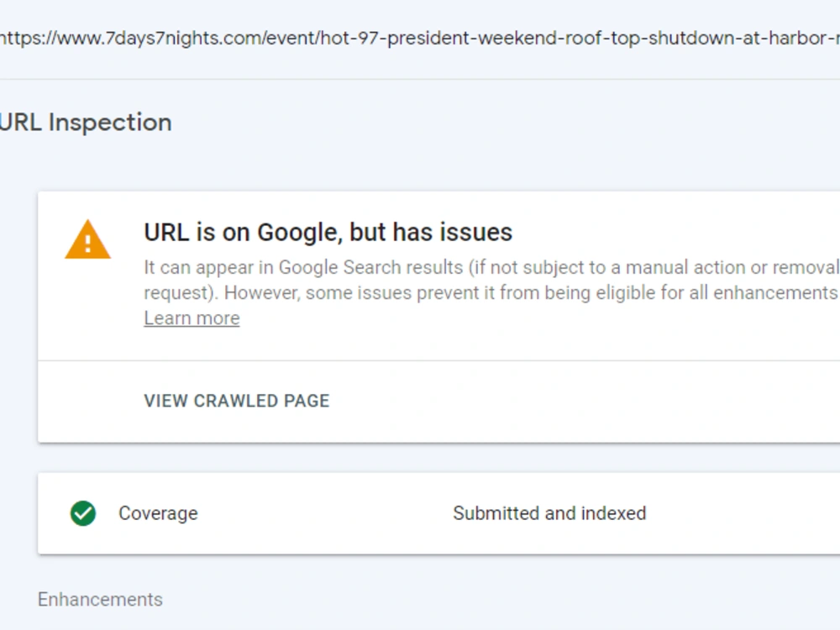840x630 pixels.
Task: Click VIEW CRAWLED PAGE
Action: pos(236,401)
